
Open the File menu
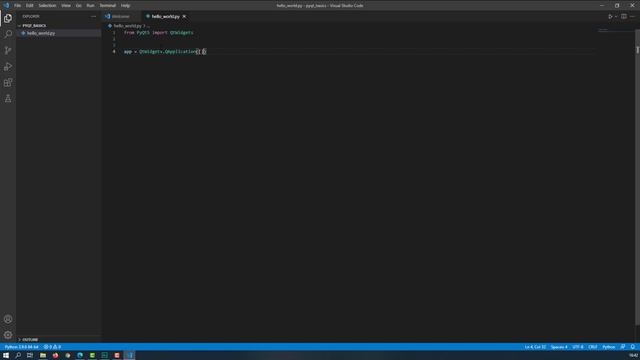click(18, 6)
